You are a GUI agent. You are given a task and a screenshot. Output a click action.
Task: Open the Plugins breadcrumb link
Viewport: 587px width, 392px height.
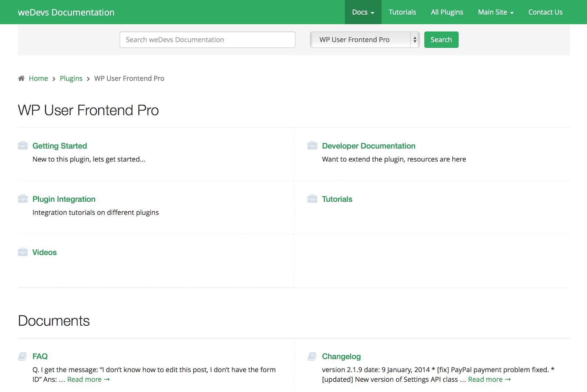[x=71, y=78]
